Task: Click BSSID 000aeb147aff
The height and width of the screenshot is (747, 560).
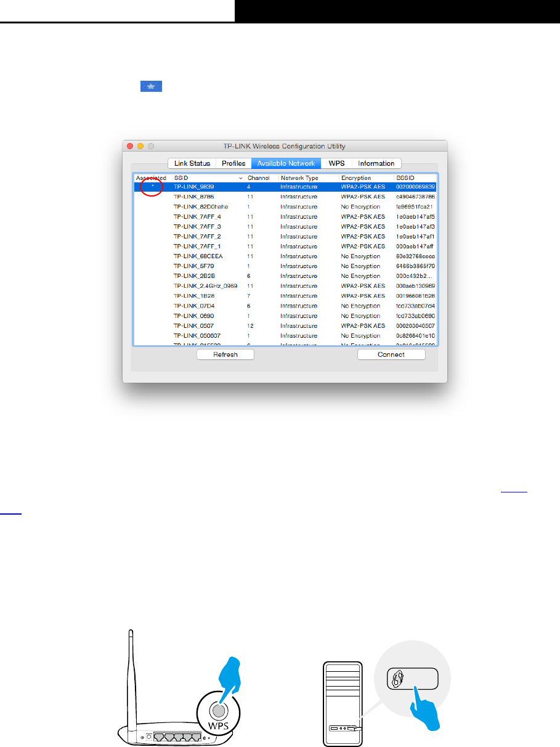Action: tap(415, 246)
